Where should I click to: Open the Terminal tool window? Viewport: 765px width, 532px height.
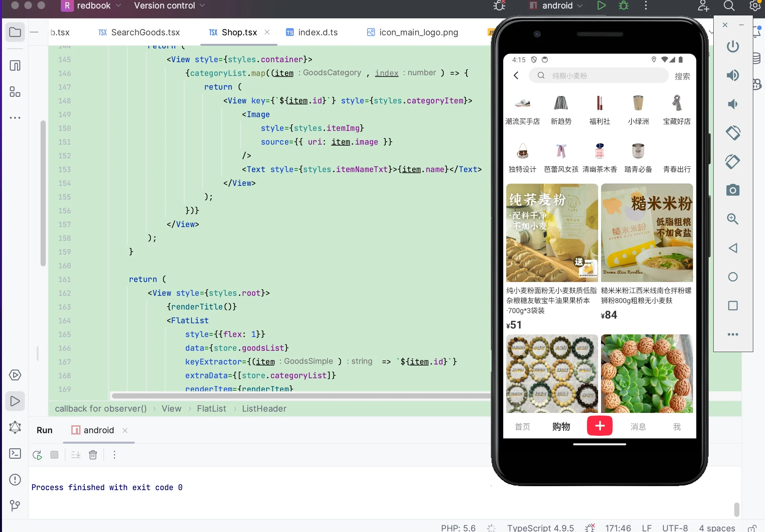coord(15,453)
